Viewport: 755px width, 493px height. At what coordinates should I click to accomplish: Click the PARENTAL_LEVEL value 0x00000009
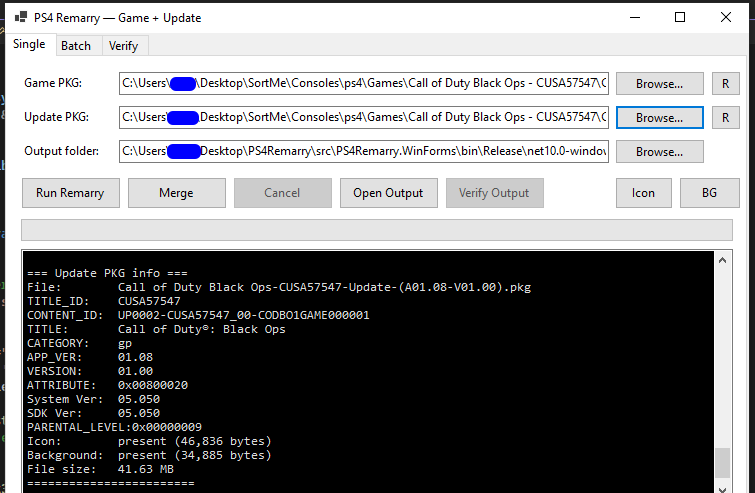[x=167, y=427]
